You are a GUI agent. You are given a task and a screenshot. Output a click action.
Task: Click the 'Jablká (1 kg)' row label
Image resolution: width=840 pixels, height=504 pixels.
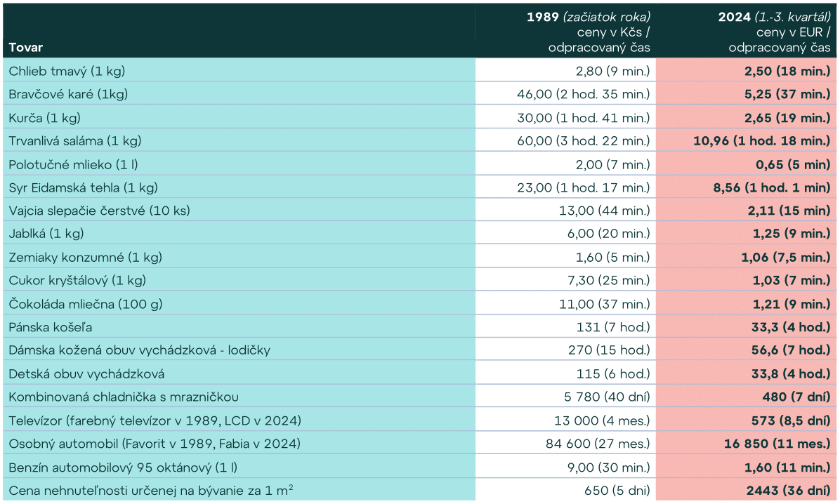[x=46, y=234]
